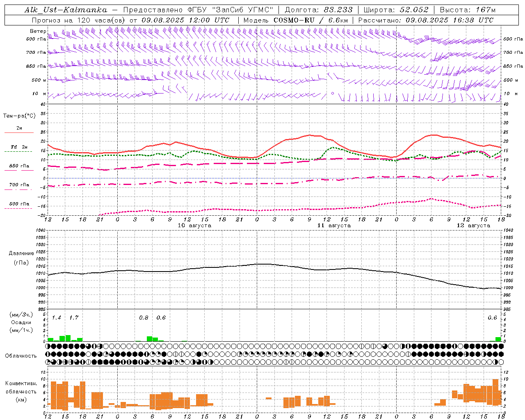This screenshot has width=525, height=420.
Task: Click the Ветер panel label
Action: (38, 31)
